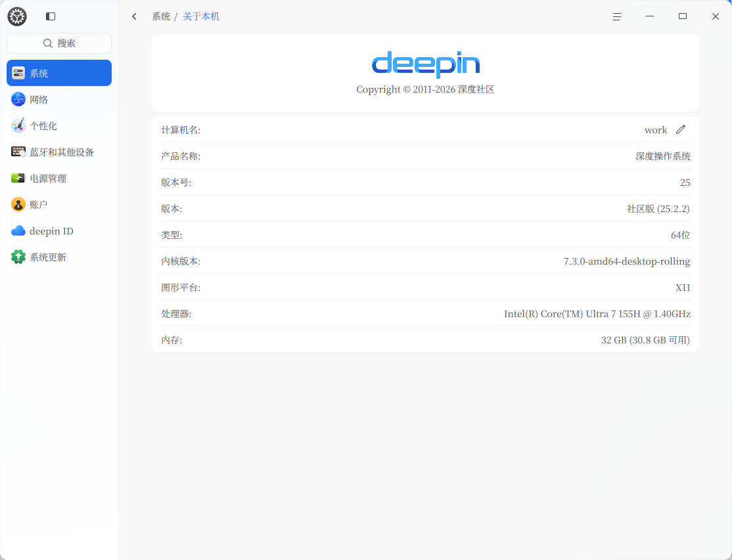This screenshot has width=732, height=560.
Task: Toggle the sidebar panel icon
Action: pyautogui.click(x=51, y=16)
